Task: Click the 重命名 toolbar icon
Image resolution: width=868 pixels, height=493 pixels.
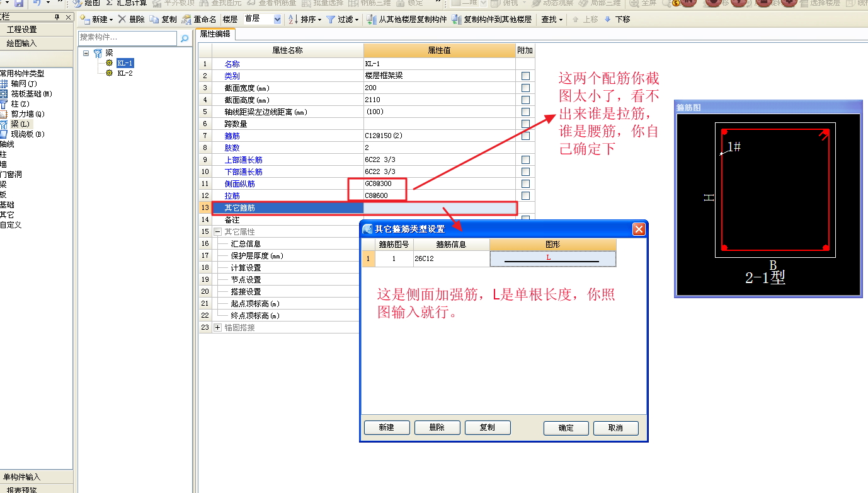Action: pos(186,20)
